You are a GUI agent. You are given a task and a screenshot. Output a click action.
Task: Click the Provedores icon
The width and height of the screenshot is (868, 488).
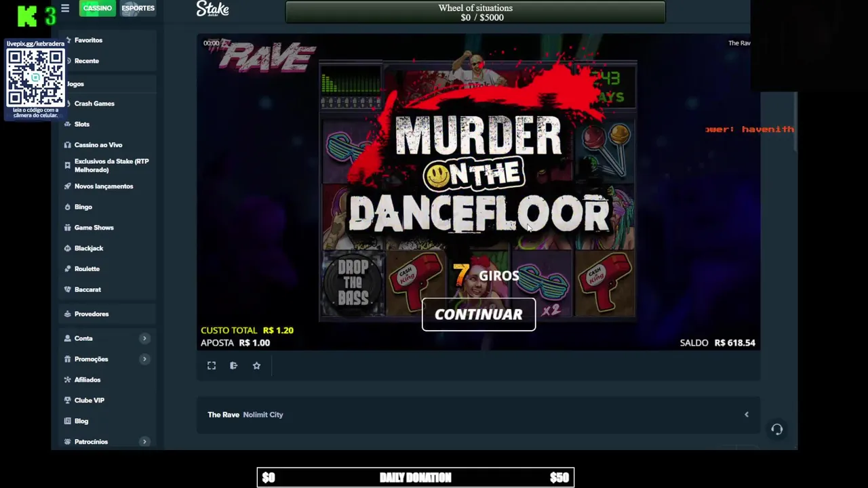coord(68,314)
